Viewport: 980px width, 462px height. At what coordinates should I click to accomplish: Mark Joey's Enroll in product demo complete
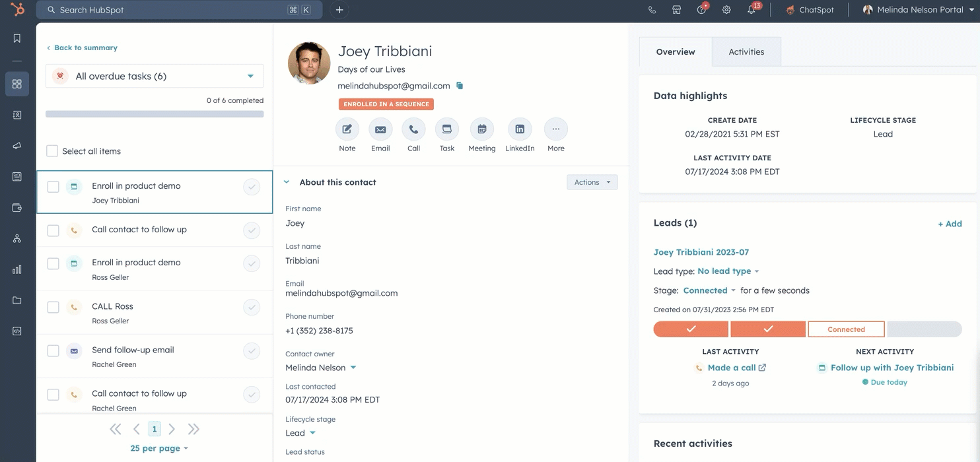click(252, 187)
